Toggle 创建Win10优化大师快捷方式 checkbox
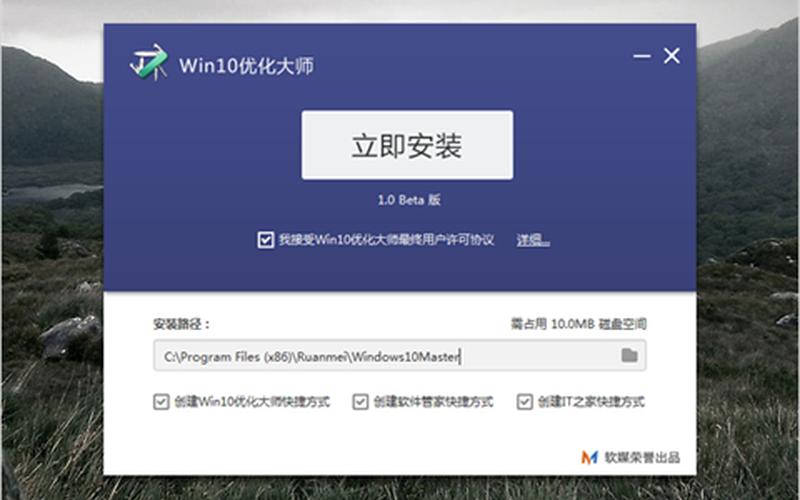 coord(161,402)
